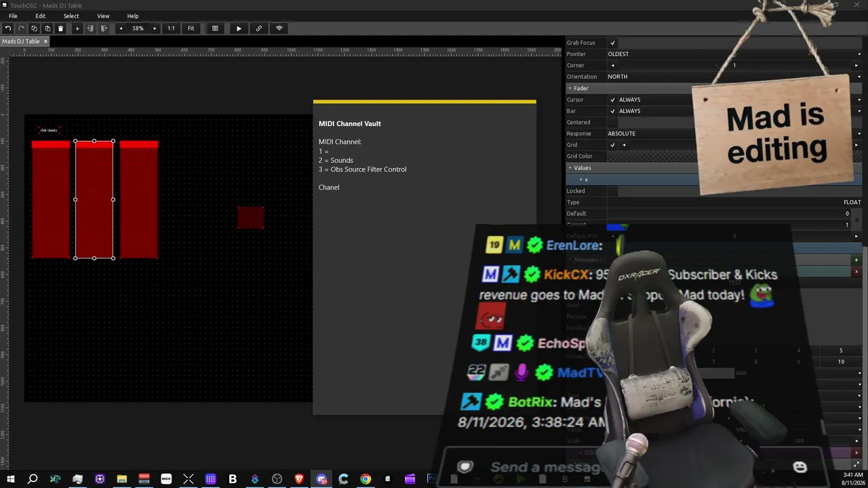Click the Copy icon in the toolbar
This screenshot has width=868, height=488.
(x=34, y=28)
